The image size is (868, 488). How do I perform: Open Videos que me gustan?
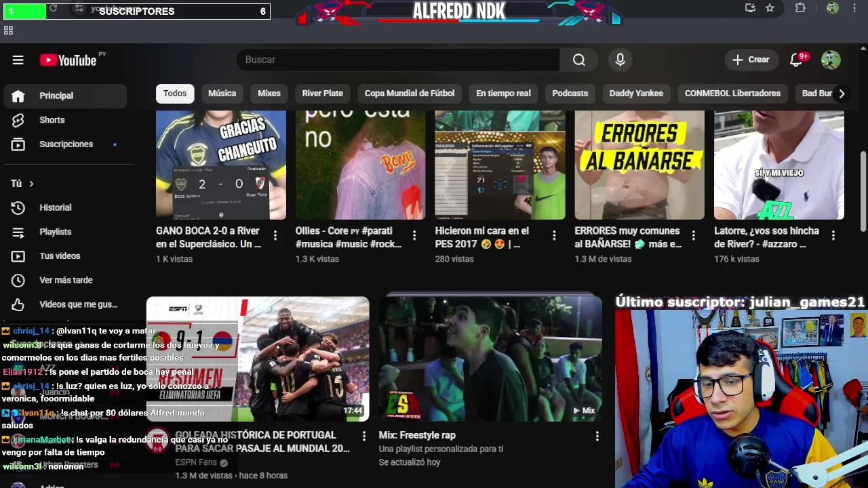(x=64, y=304)
